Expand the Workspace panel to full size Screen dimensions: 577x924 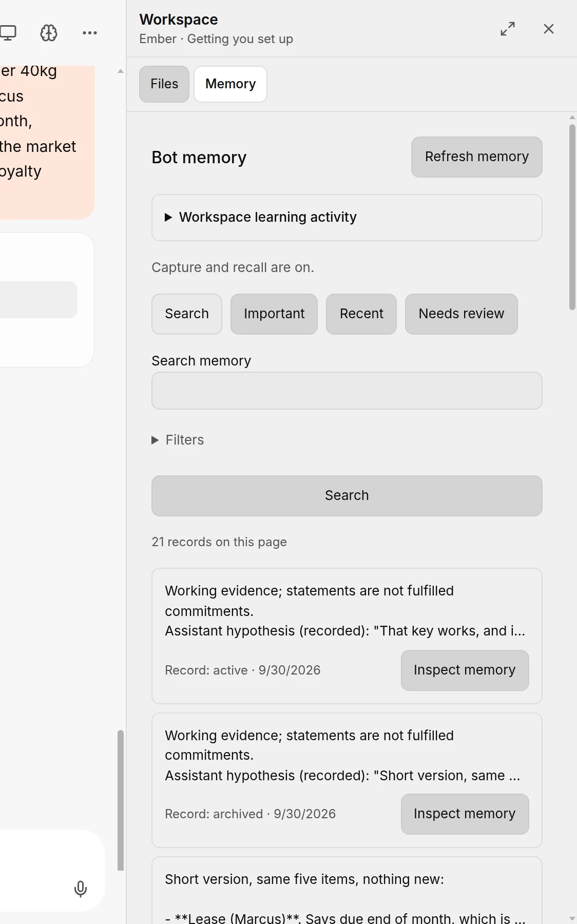pyautogui.click(x=508, y=29)
